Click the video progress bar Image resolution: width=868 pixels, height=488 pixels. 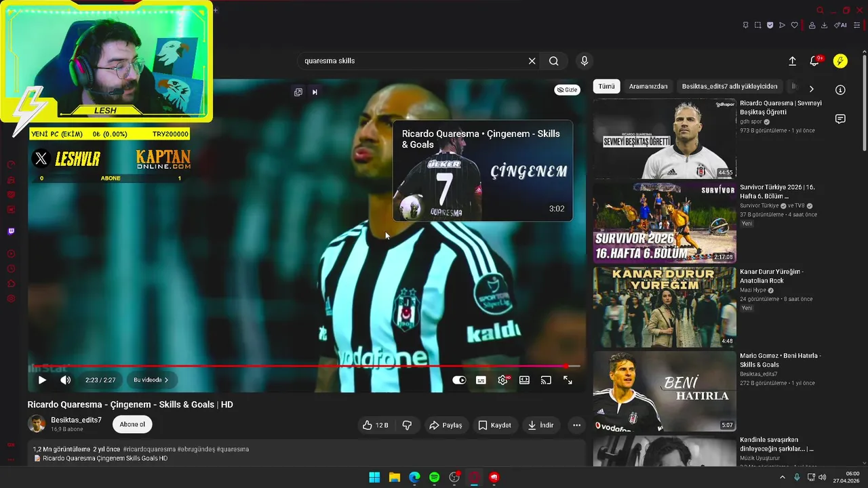click(304, 366)
